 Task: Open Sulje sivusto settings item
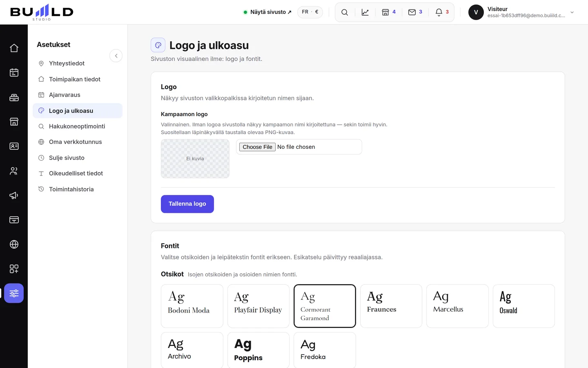tap(78, 158)
